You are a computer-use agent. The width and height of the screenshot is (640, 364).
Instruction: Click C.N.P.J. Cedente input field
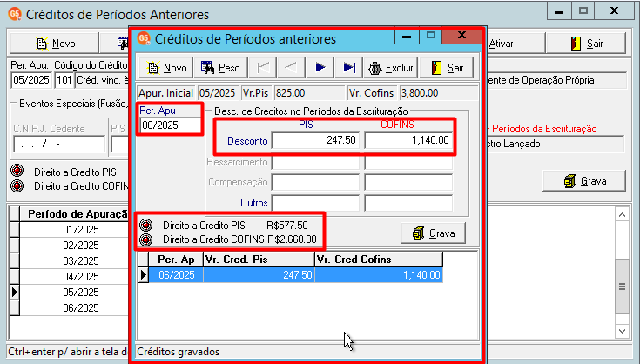pyautogui.click(x=59, y=144)
